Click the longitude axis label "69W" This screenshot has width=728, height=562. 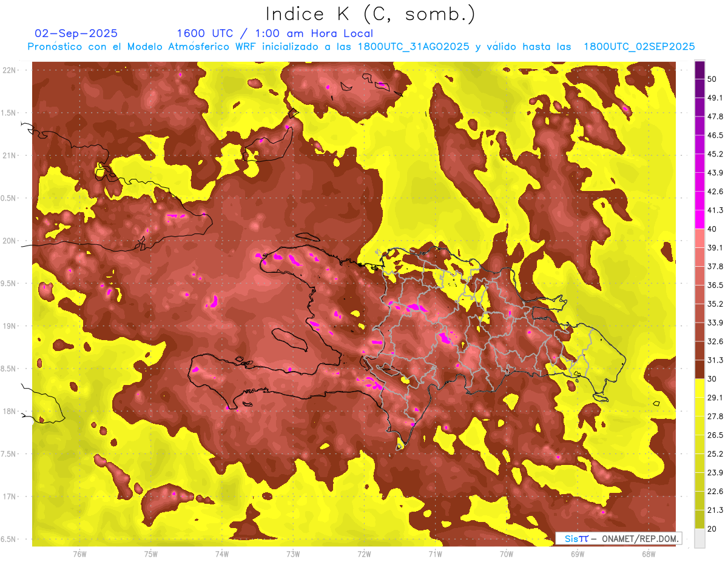tap(577, 554)
